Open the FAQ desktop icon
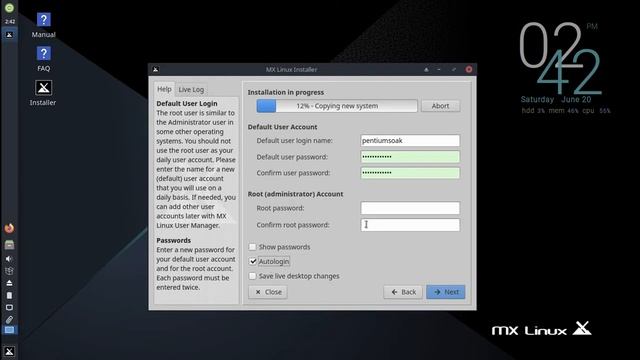This screenshot has width=640, height=360. coord(43,59)
